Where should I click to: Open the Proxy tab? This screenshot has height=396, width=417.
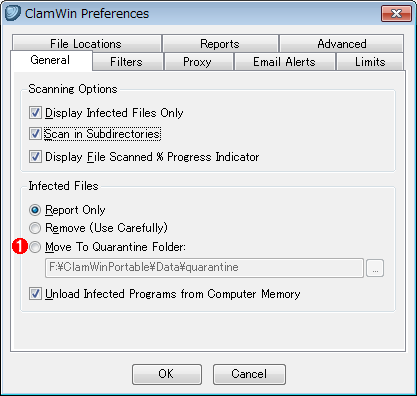coord(198,62)
